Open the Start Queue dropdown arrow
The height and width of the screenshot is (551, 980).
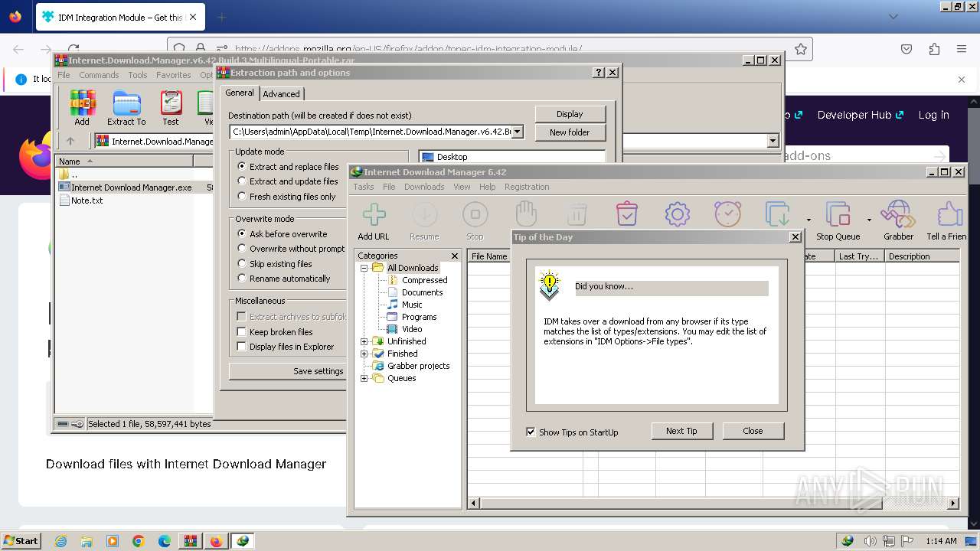[808, 220]
